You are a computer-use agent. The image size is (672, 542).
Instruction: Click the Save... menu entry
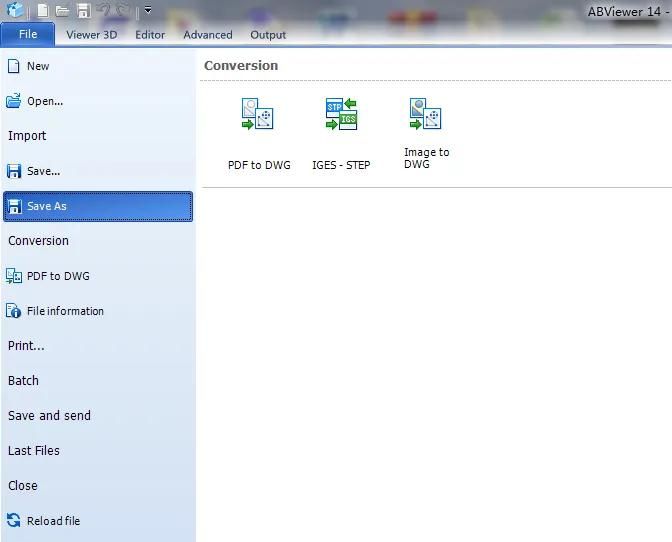point(98,171)
